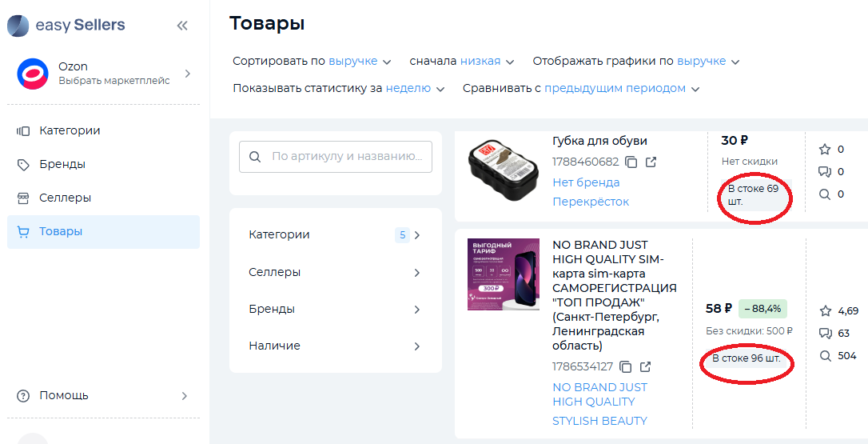Click the Ozon marketplace logo icon

coord(33,74)
